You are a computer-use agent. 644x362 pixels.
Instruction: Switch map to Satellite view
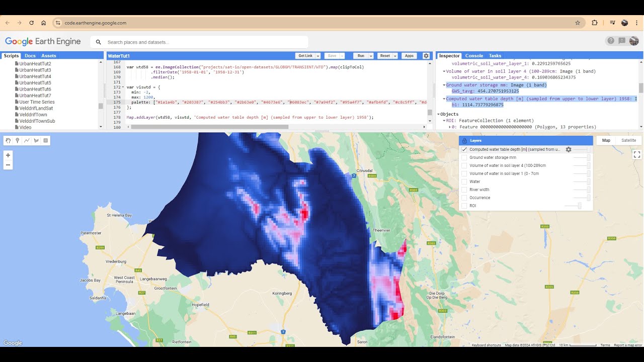click(x=629, y=140)
